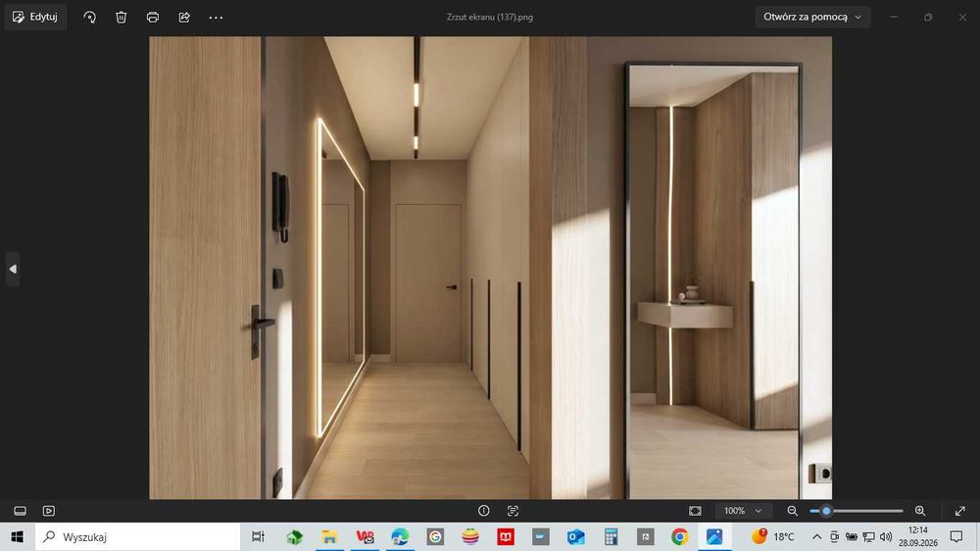Viewport: 980px width, 551px height.
Task: Open the 100% zoom level dropdown
Action: [743, 511]
